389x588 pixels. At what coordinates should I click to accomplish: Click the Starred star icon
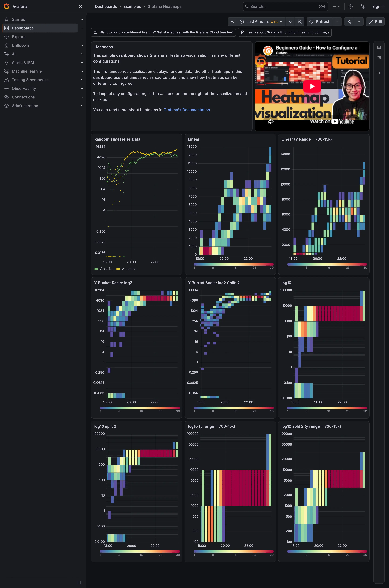click(x=6, y=19)
